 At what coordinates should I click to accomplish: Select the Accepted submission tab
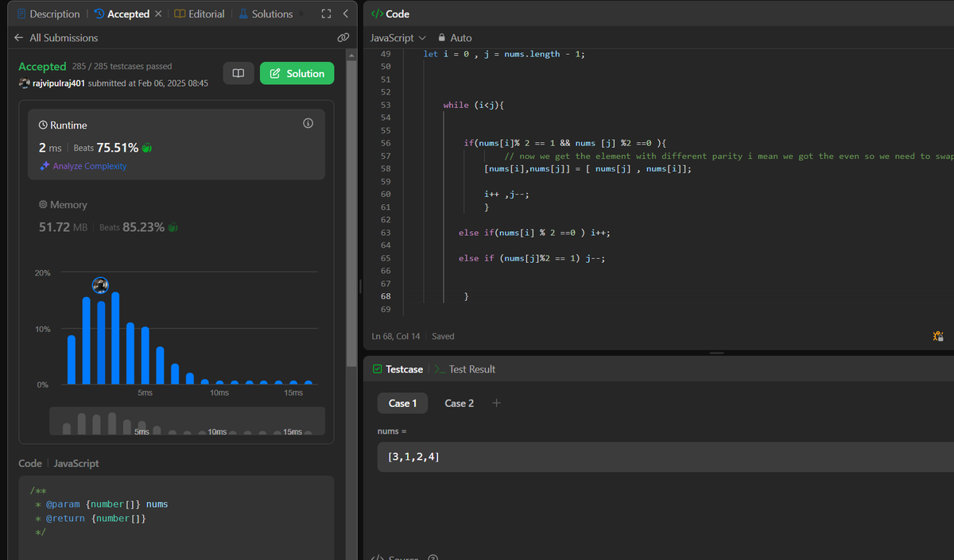click(121, 14)
